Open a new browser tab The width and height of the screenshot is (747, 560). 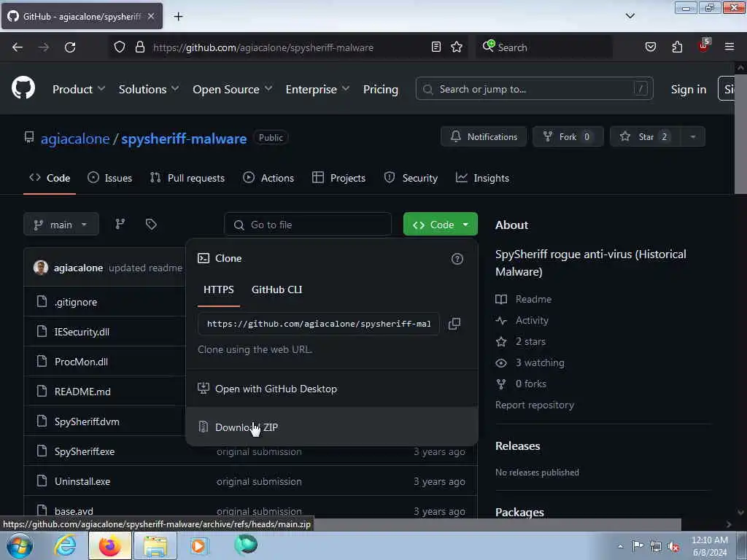click(178, 17)
